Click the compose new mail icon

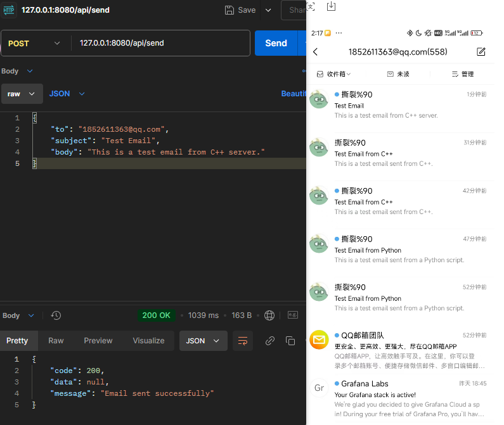[481, 52]
